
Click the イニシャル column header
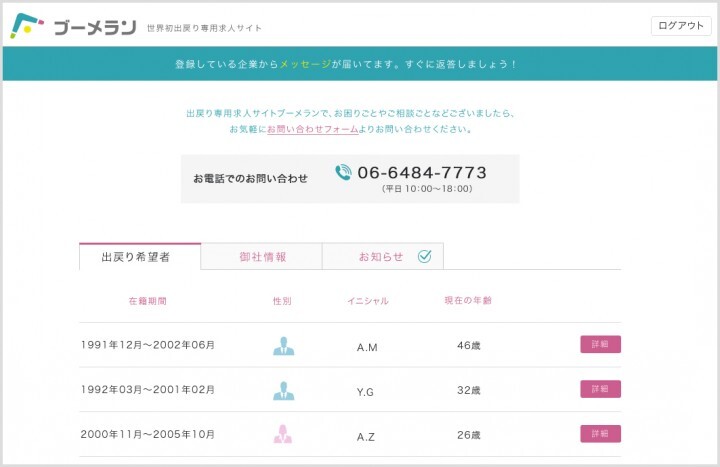(368, 301)
